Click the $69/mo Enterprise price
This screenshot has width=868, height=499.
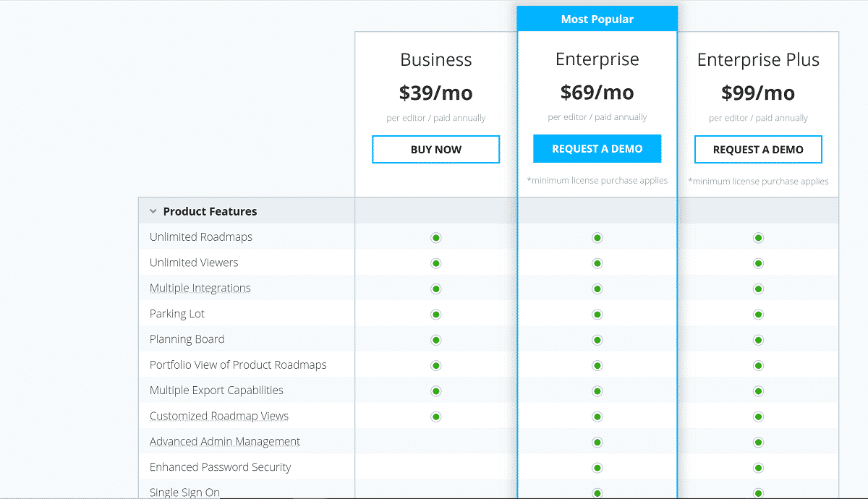pos(597,92)
